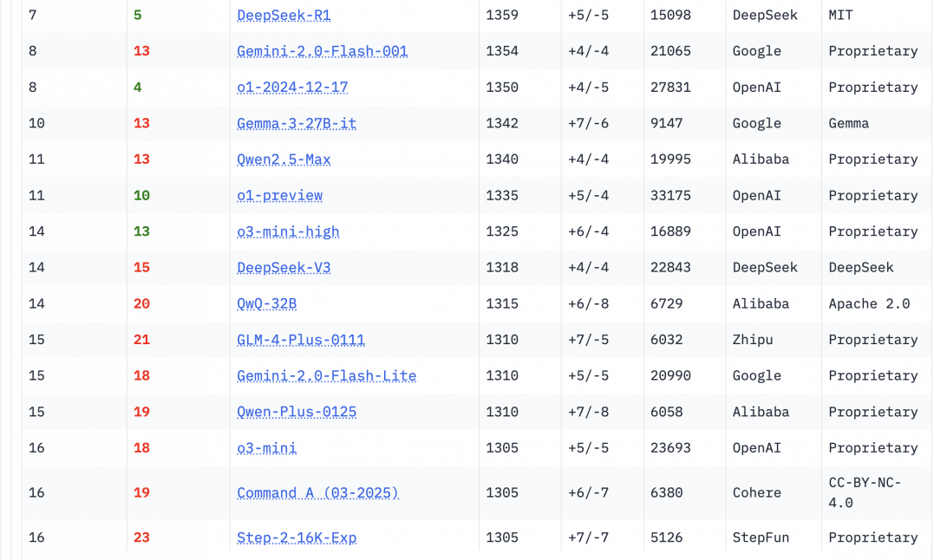This screenshot has width=934, height=560.
Task: Click the 1342 score value
Action: (x=502, y=123)
